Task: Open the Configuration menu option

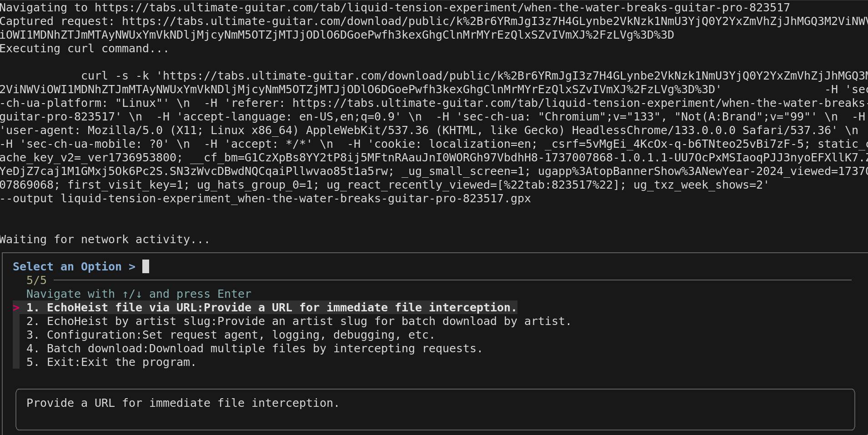Action: click(x=230, y=335)
